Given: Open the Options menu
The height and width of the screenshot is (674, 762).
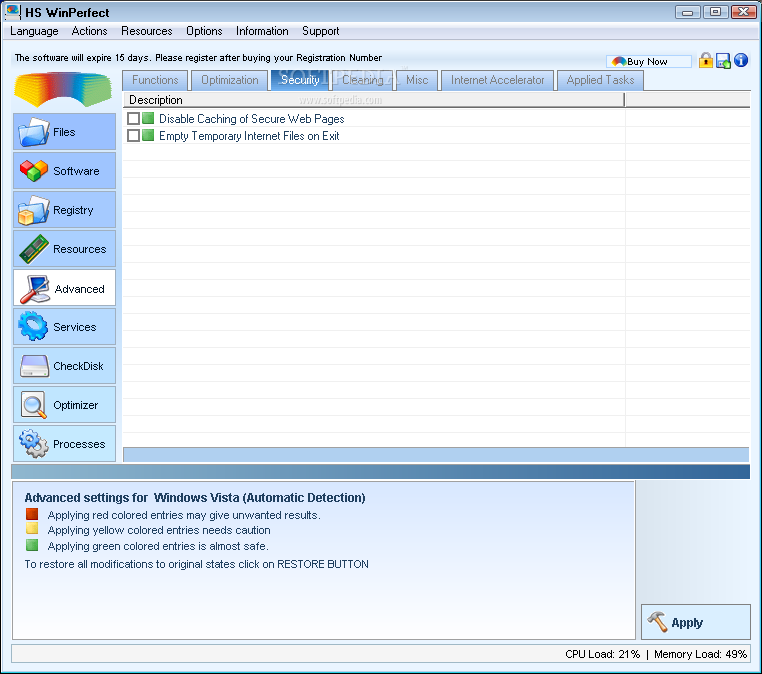Looking at the screenshot, I should [204, 31].
